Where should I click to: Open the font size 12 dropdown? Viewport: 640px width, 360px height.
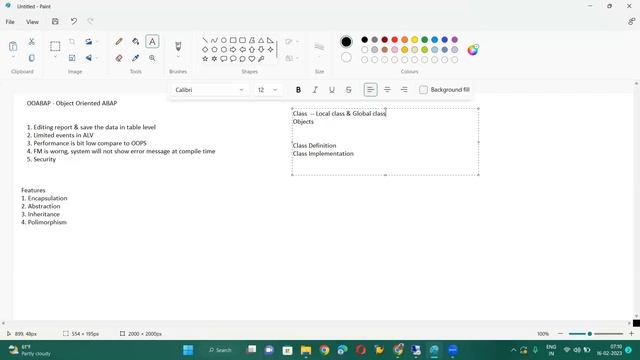coord(267,90)
